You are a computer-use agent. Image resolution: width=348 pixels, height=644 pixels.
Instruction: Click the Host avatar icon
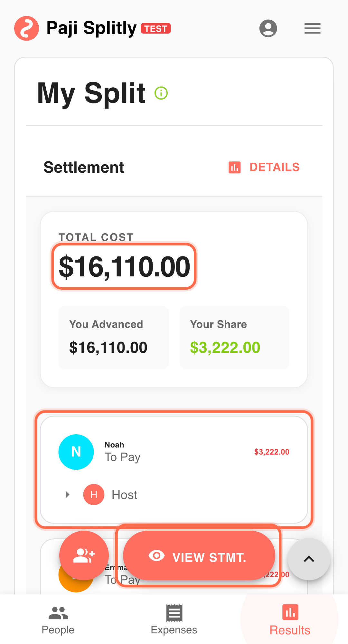tap(94, 495)
